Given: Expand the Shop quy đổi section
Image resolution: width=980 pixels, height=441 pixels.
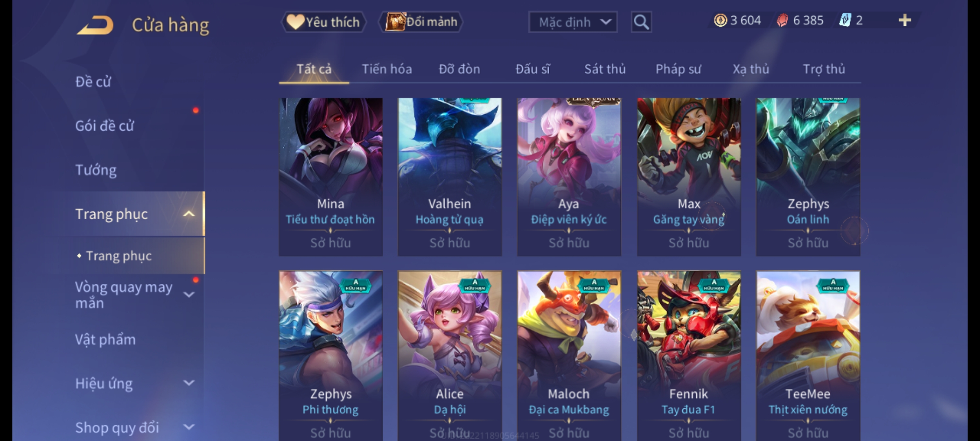Looking at the screenshot, I should coord(189,427).
